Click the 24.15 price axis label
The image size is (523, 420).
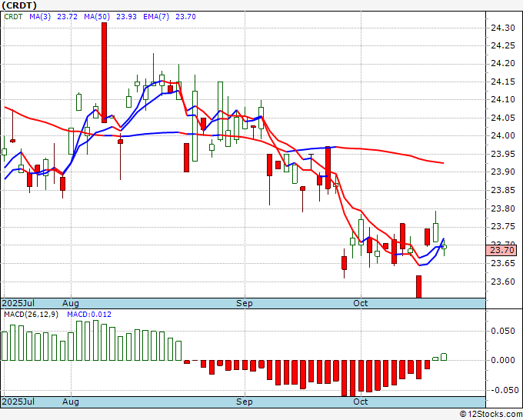click(x=503, y=82)
